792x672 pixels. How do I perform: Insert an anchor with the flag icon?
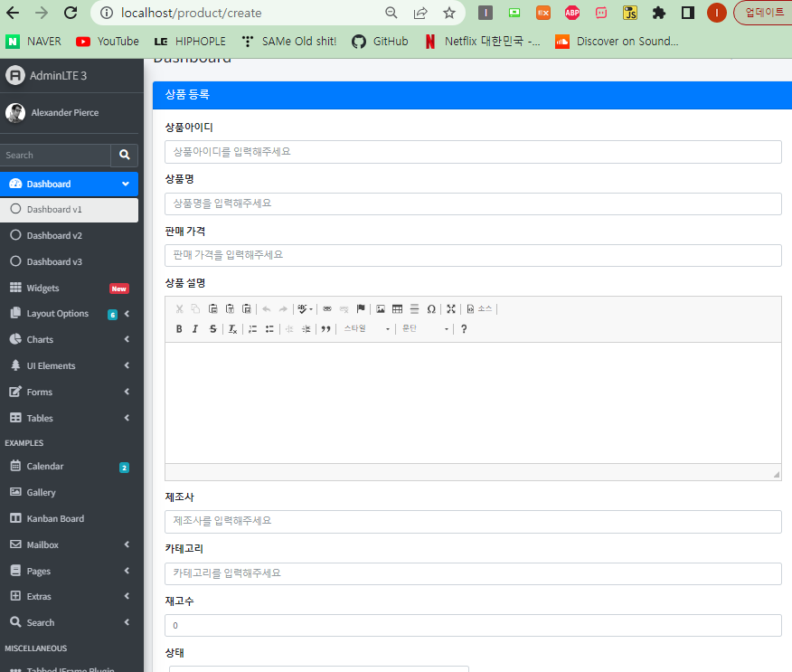pyautogui.click(x=361, y=308)
